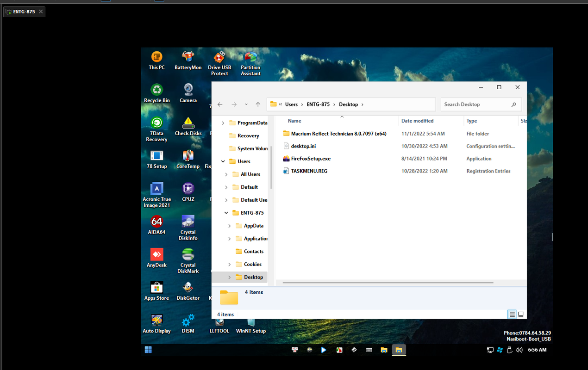588x370 pixels.
Task: Open the This PC desktop icon
Action: point(156,61)
